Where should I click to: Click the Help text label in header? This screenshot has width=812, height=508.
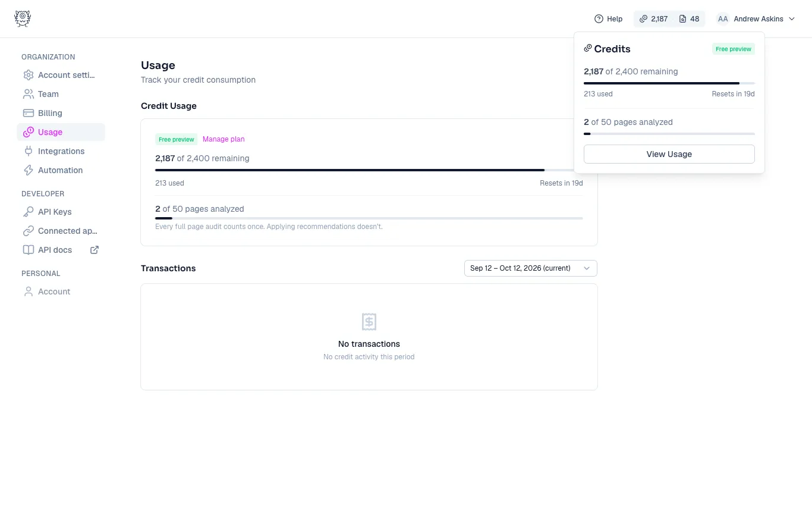(615, 19)
